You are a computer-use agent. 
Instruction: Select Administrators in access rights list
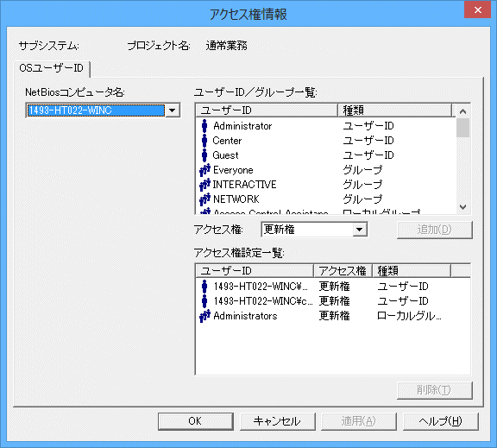click(245, 316)
